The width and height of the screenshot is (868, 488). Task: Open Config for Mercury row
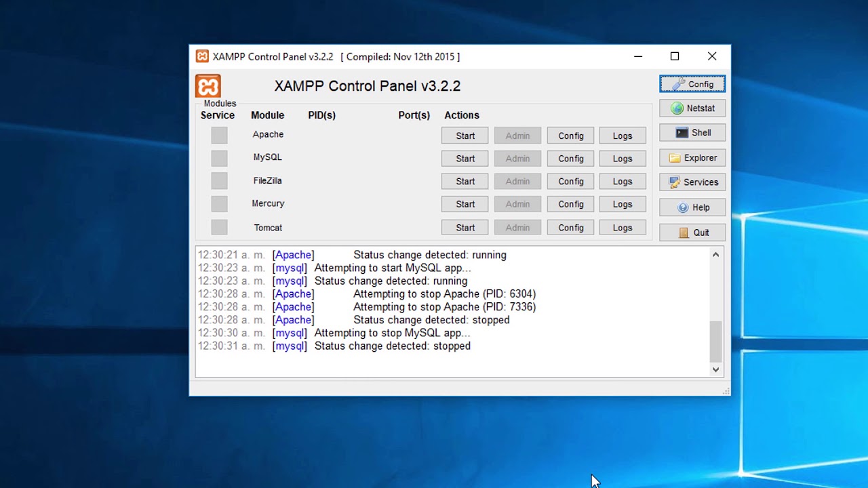(x=570, y=204)
